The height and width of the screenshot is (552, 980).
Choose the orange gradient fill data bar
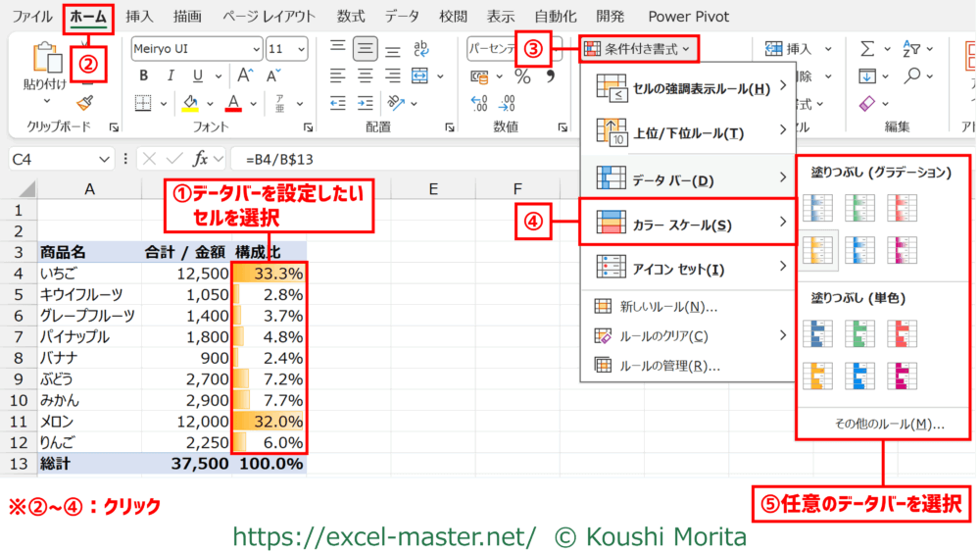click(x=816, y=251)
